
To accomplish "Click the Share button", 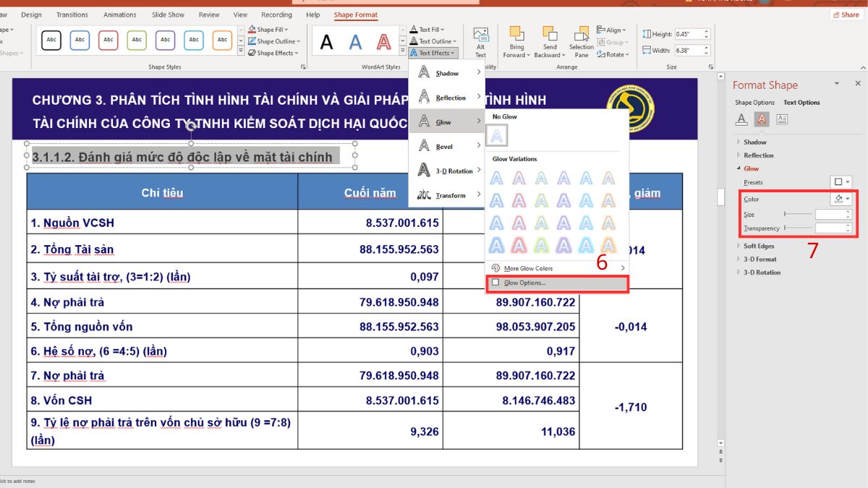I will tap(845, 14).
